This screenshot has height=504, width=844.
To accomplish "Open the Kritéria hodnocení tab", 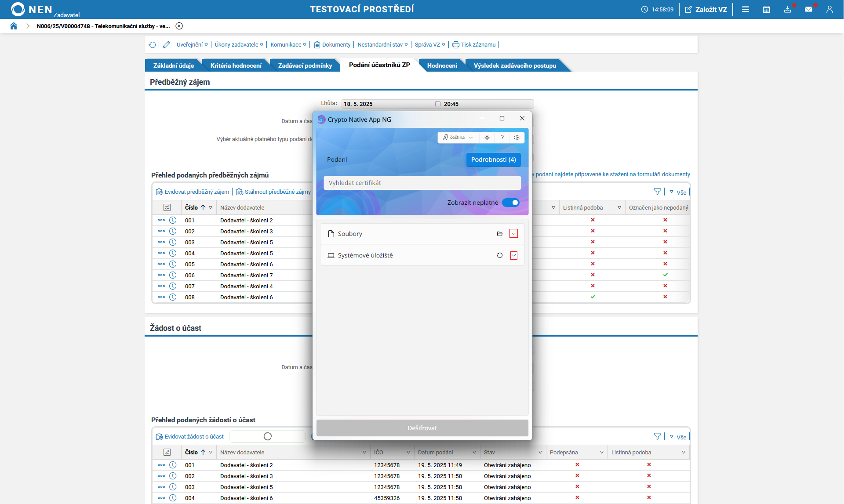I will click(236, 65).
